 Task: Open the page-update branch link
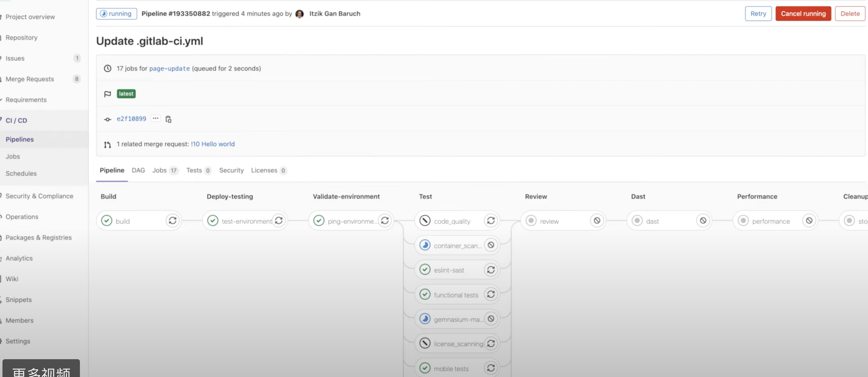pyautogui.click(x=169, y=69)
